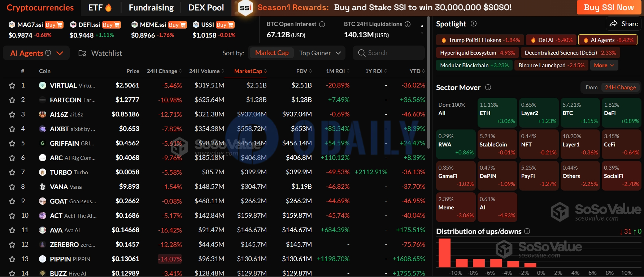
Task: Click the VIRTUAL coin logo icon
Action: pos(43,85)
